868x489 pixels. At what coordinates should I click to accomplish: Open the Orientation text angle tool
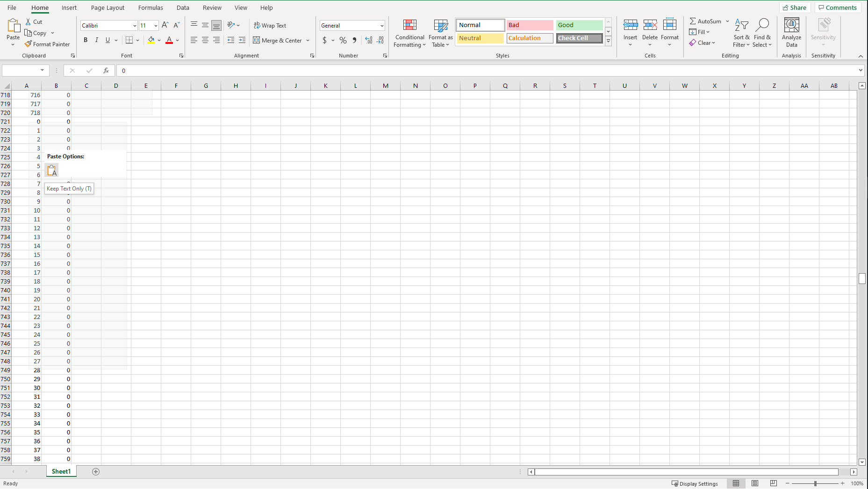tap(231, 25)
